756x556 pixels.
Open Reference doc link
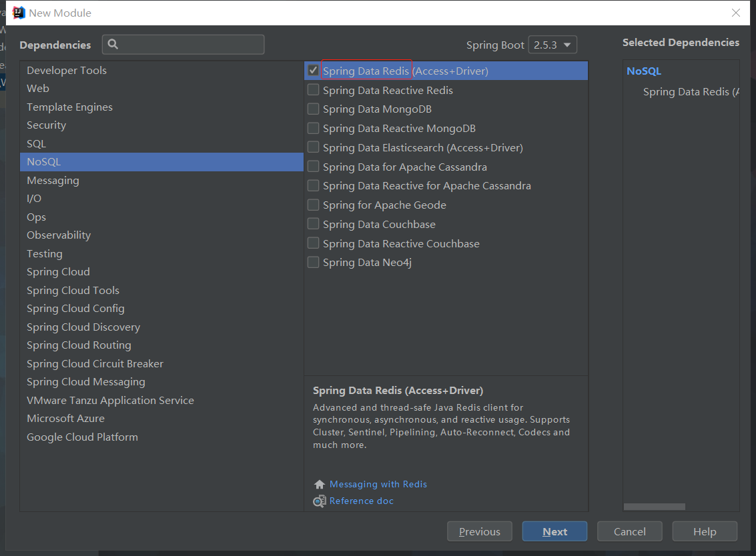click(361, 501)
